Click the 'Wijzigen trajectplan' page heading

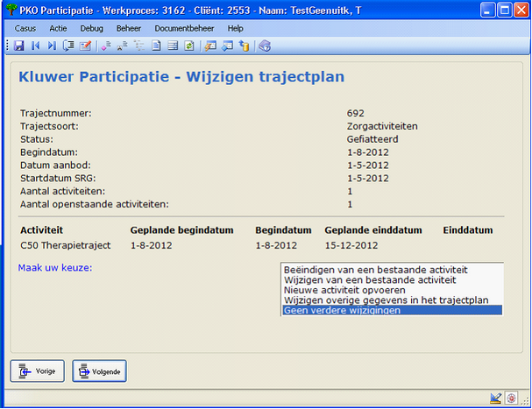click(266, 77)
